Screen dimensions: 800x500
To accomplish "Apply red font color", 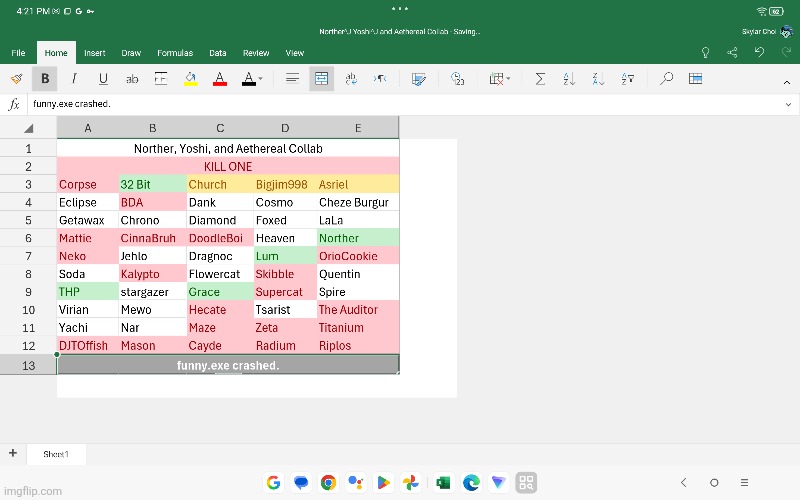I will 219,79.
